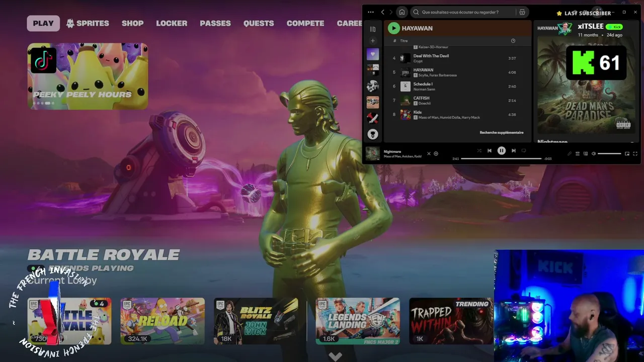Toggle shuffle in the Spotify player
This screenshot has width=644, height=362.
pos(479,151)
